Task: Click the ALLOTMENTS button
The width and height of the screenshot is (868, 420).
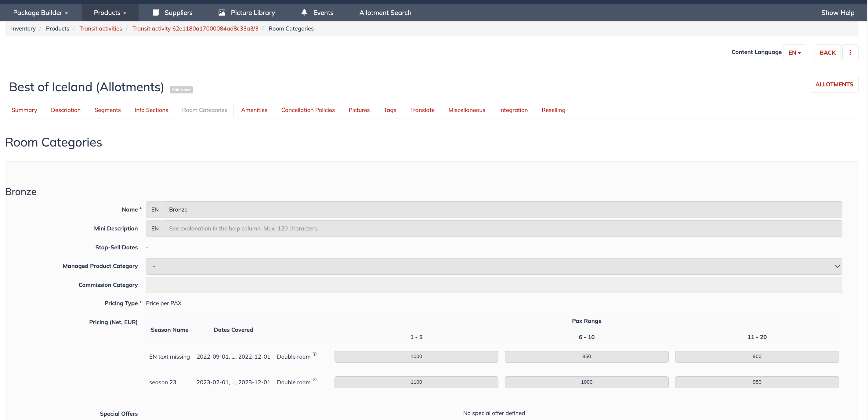Action: pos(834,84)
